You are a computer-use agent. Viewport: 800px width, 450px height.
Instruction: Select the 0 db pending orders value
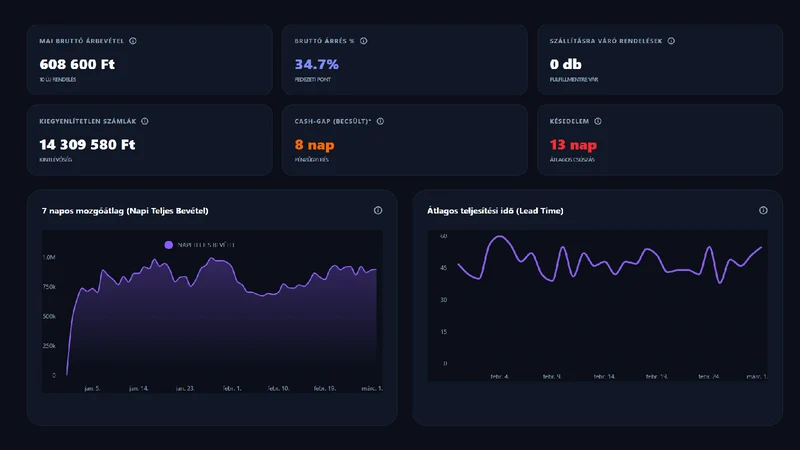click(565, 64)
